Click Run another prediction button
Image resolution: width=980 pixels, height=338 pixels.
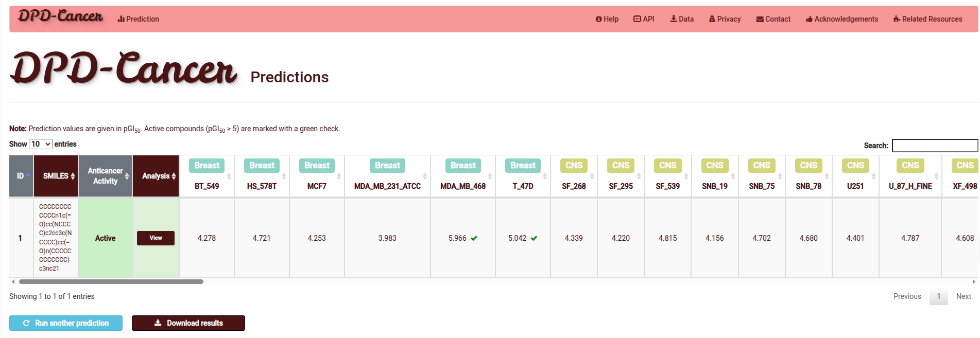pos(66,323)
